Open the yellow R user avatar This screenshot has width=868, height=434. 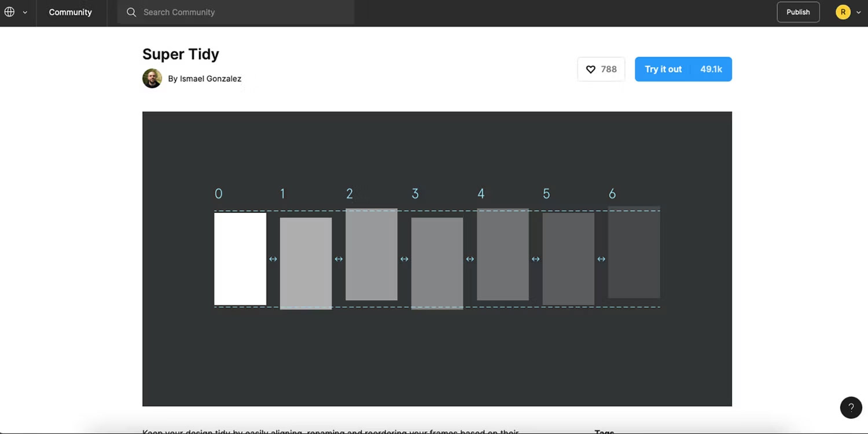click(x=843, y=12)
